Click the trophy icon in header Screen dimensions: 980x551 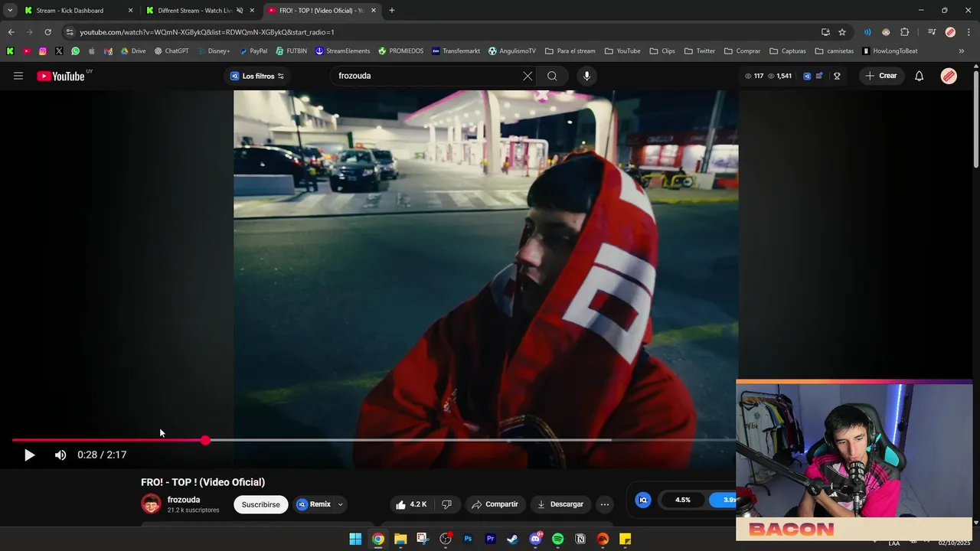click(837, 76)
